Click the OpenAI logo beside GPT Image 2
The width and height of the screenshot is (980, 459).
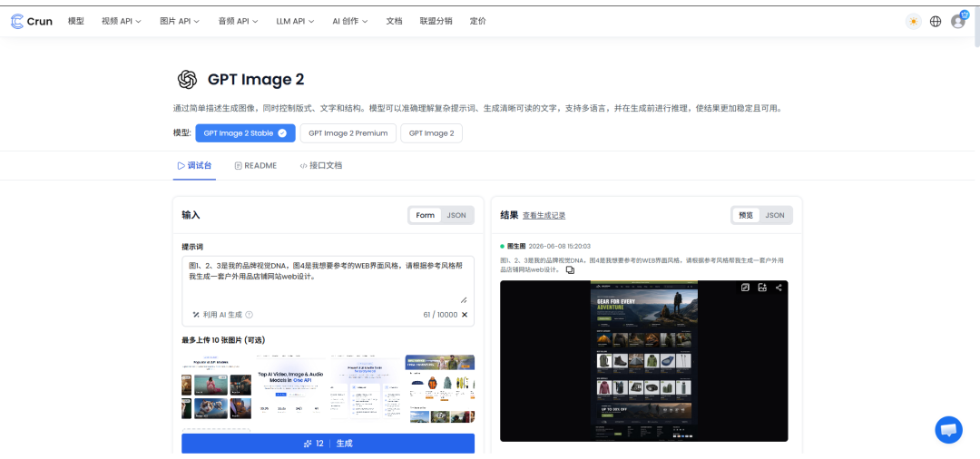188,79
